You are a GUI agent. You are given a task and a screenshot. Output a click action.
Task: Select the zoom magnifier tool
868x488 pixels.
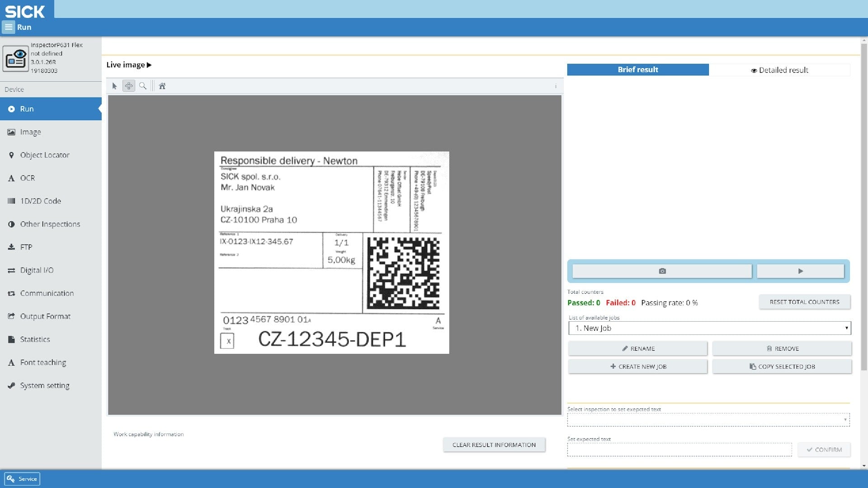(x=143, y=86)
